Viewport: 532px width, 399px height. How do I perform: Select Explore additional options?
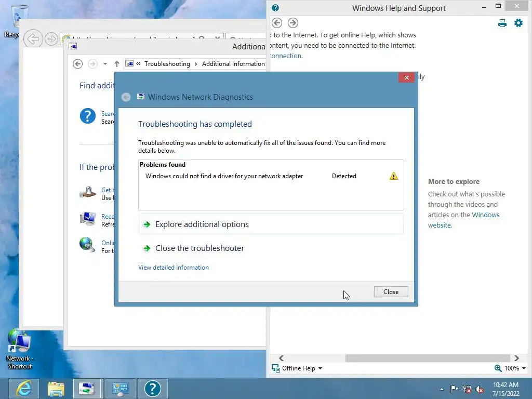point(271,224)
